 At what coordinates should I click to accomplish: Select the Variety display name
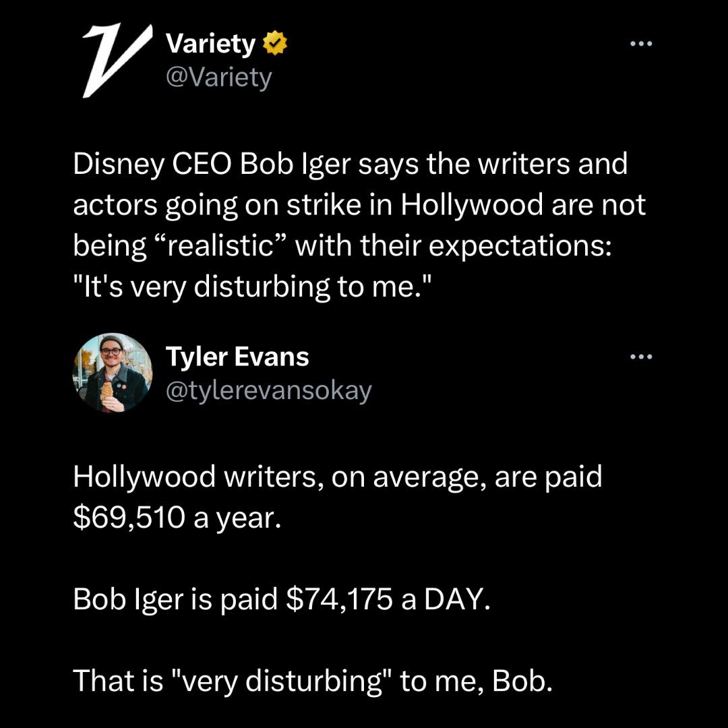pyautogui.click(x=210, y=42)
